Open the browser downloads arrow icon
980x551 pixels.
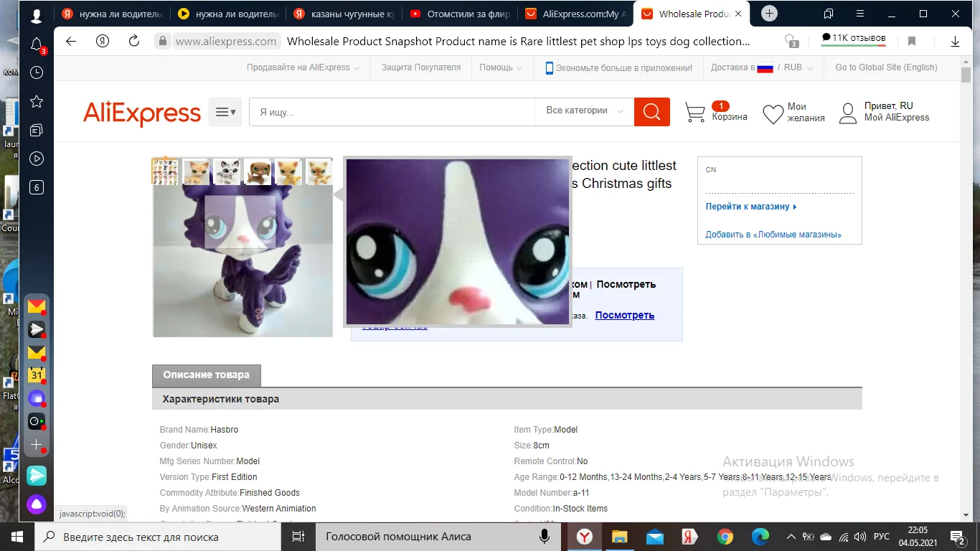[955, 42]
